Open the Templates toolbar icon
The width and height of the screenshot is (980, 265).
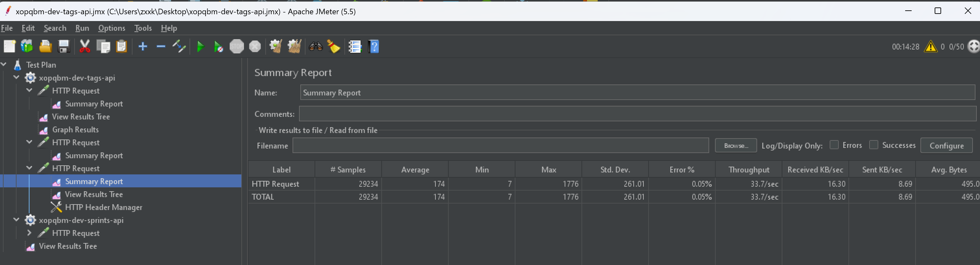(x=27, y=47)
